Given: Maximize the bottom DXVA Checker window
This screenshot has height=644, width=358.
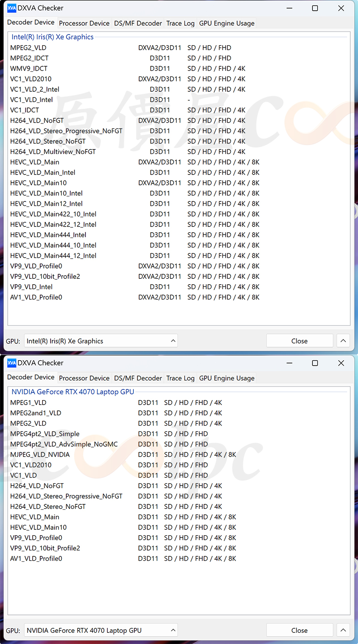Looking at the screenshot, I should click(315, 363).
